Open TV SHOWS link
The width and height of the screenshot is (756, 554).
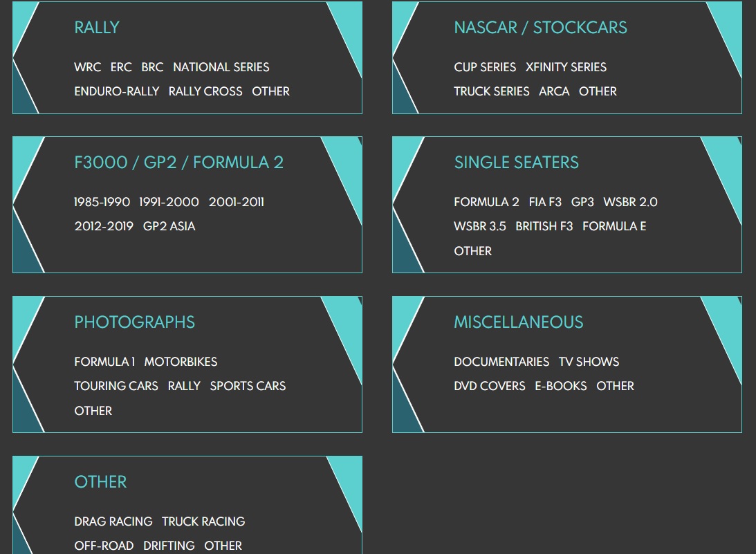589,362
